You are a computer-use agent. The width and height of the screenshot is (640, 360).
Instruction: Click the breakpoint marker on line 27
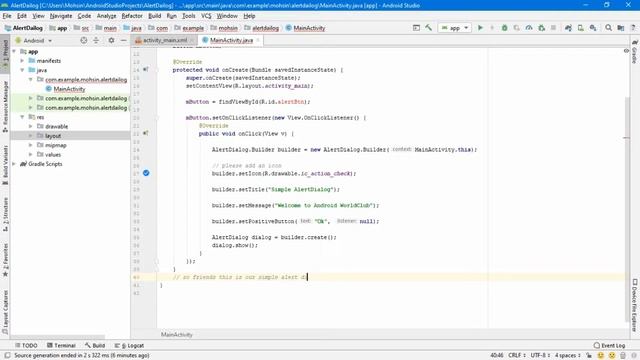coord(146,173)
